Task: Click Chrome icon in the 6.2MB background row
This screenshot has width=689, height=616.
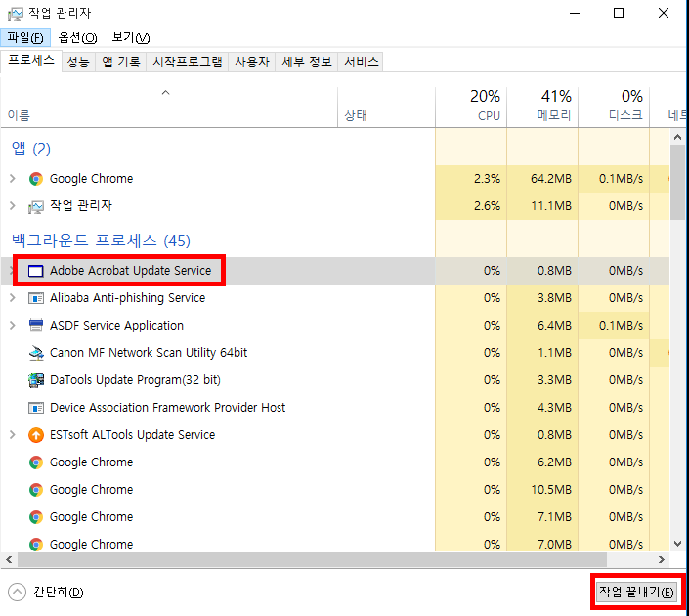Action: point(36,462)
